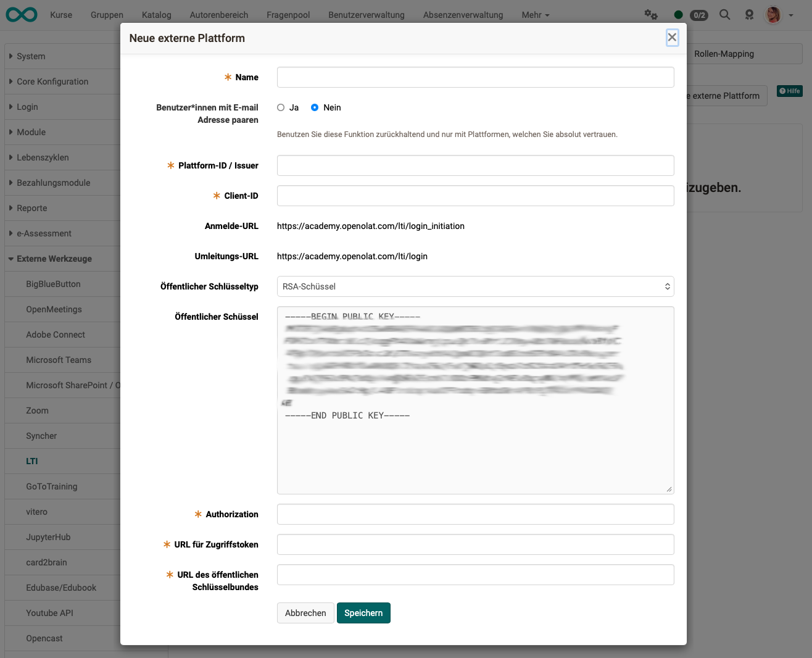Go to Benutzerverwaltung in the top menu
812x658 pixels.
pyautogui.click(x=366, y=14)
